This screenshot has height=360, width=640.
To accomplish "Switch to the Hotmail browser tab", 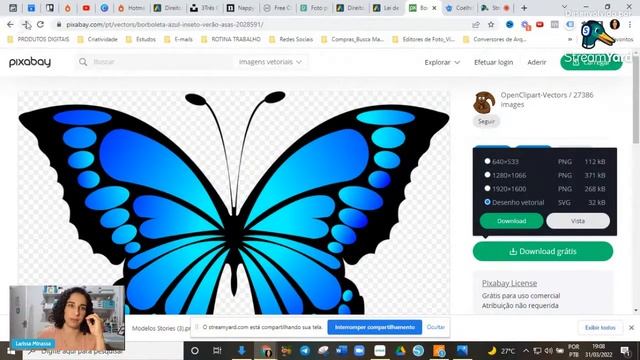I will pyautogui.click(x=131, y=8).
